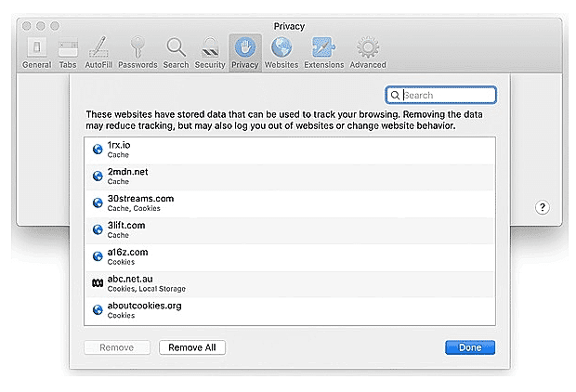Open the Security padlock preferences
576x392 pixels.
coord(209,51)
